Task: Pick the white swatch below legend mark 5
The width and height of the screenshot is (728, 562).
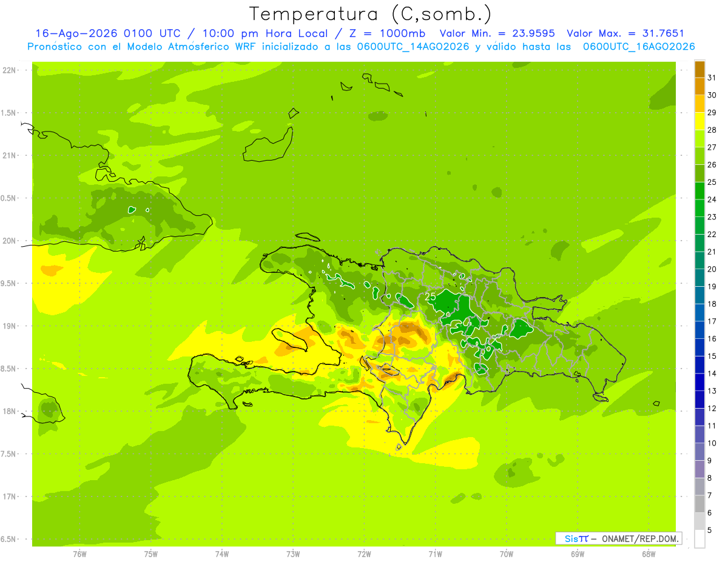Action: tap(699, 539)
